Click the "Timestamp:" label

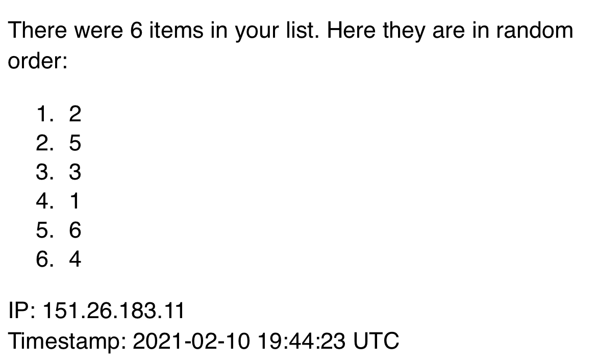(67, 341)
